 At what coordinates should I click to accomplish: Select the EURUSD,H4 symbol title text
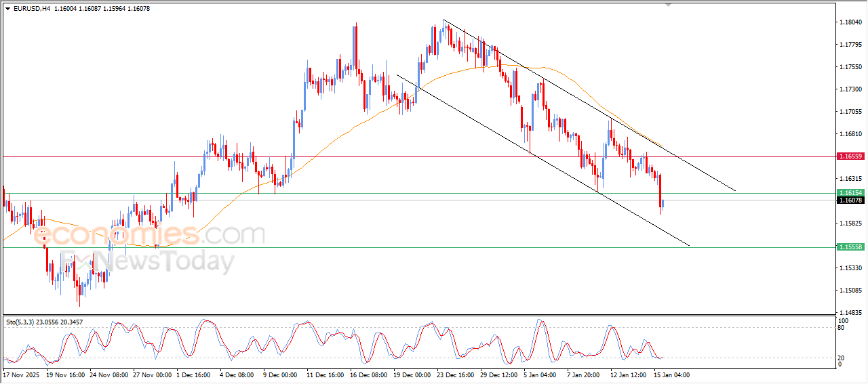32,8
